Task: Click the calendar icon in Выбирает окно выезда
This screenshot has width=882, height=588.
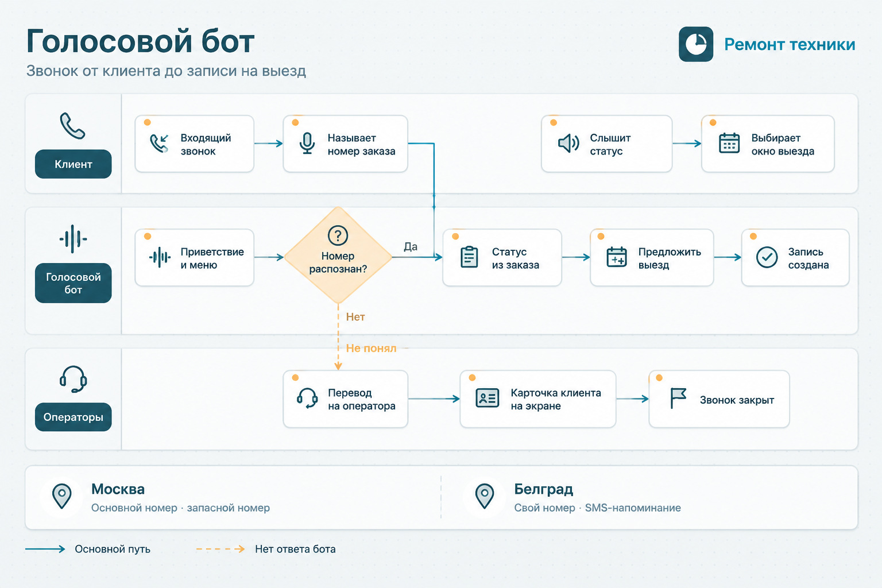Action: coord(729,144)
